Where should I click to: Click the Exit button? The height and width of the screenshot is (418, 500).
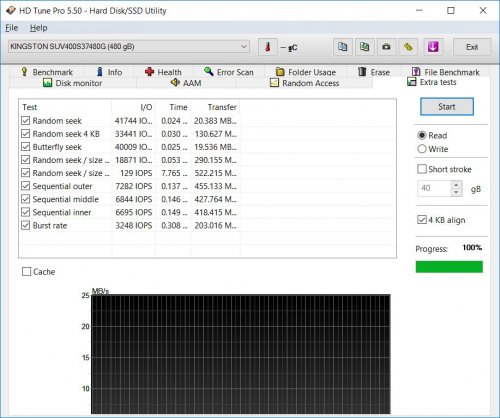tap(472, 47)
